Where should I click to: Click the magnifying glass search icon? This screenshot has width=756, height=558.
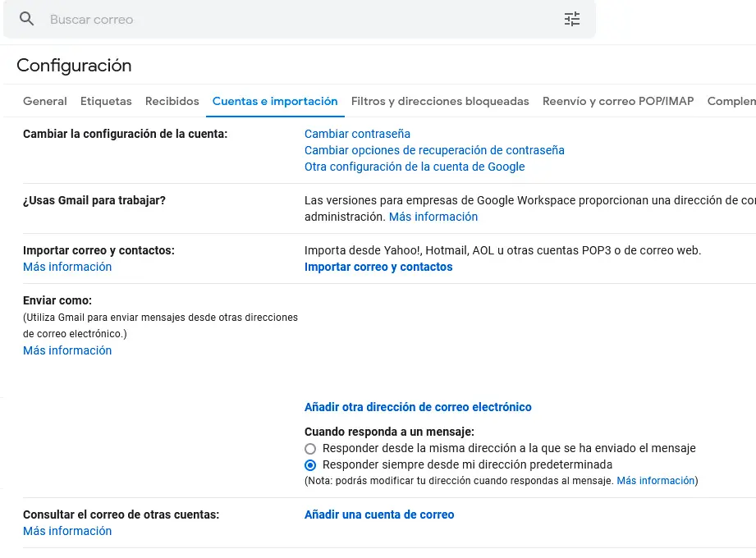[27, 19]
